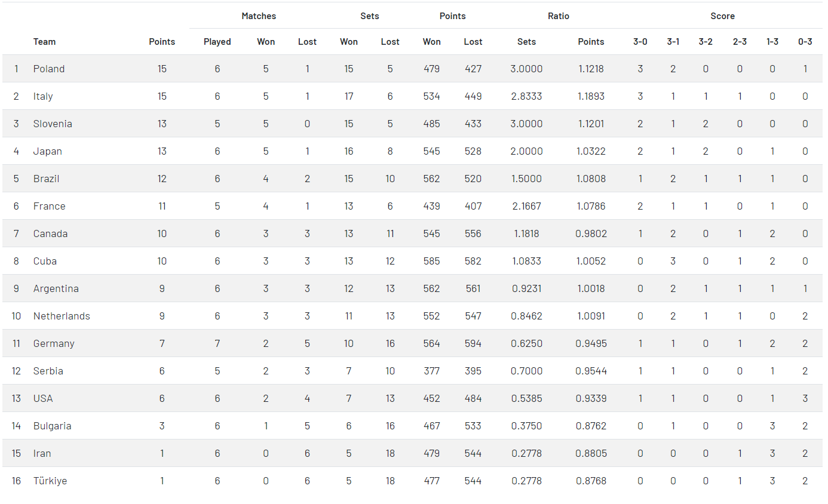Click the Ratio group header
The image size is (828, 504).
[559, 16]
